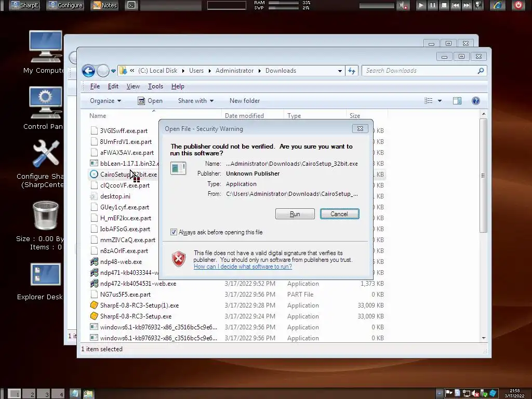Sort files by the Date modified column

tap(244, 116)
